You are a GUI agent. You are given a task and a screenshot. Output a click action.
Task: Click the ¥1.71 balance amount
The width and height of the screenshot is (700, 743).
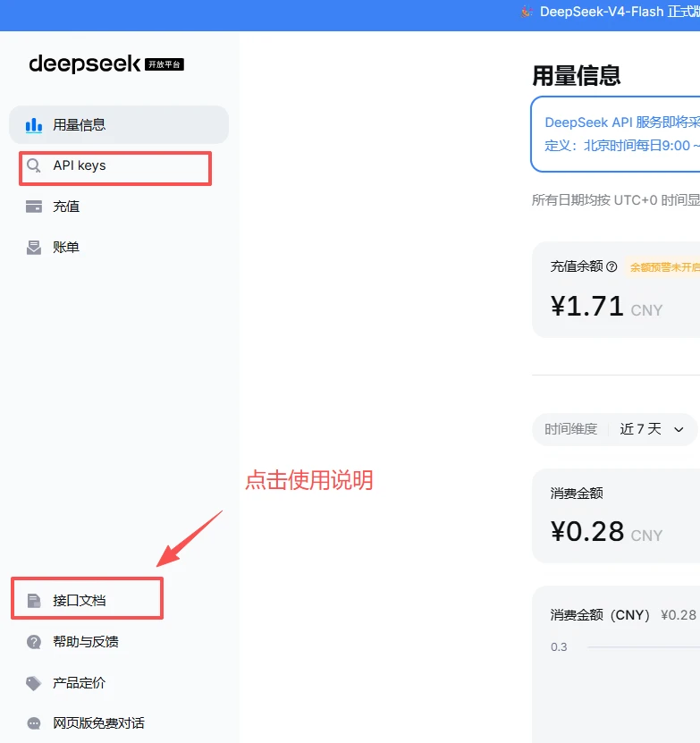pyautogui.click(x=587, y=306)
